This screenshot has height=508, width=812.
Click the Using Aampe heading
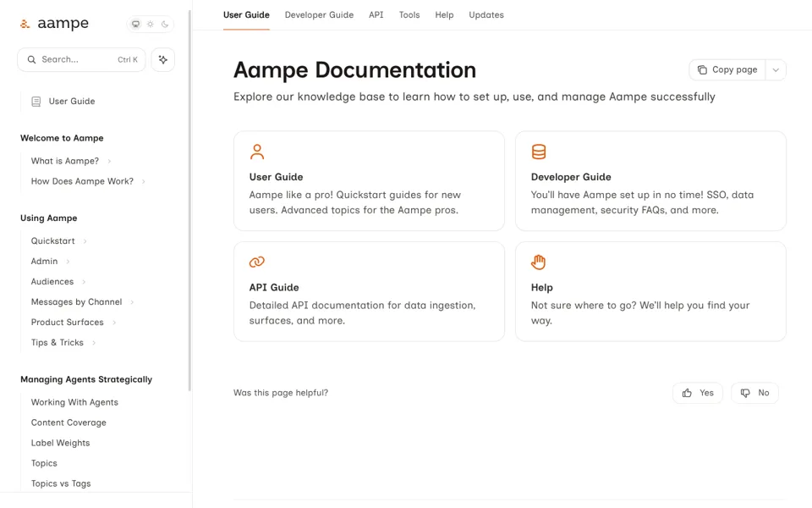pyautogui.click(x=49, y=218)
